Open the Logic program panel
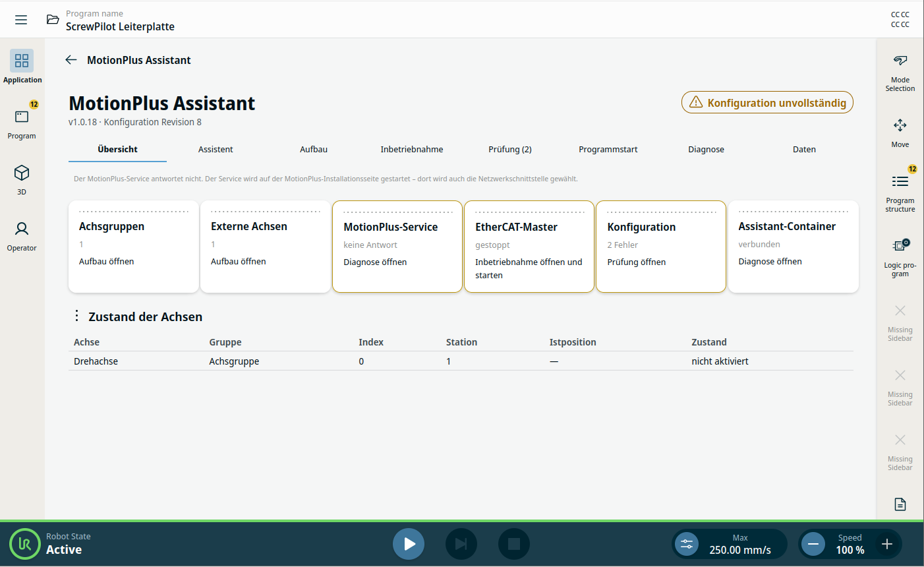Viewport: 924px width, 567px height. 900,258
